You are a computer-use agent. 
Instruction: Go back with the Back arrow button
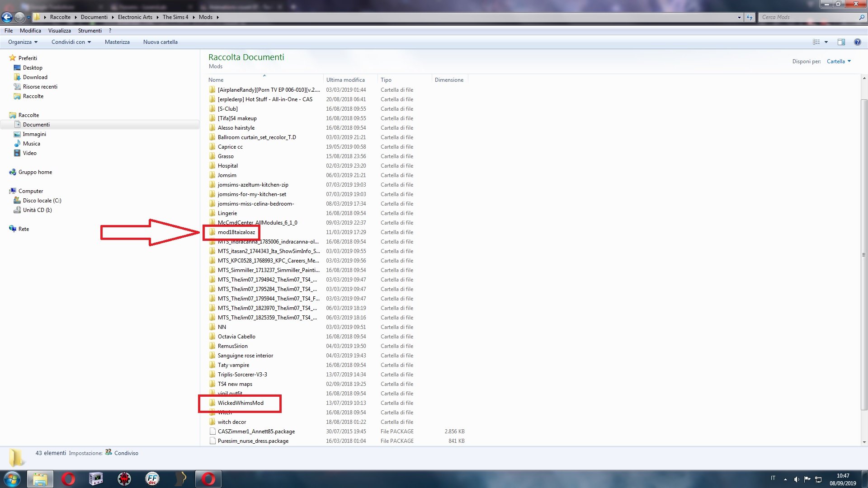click(x=7, y=17)
